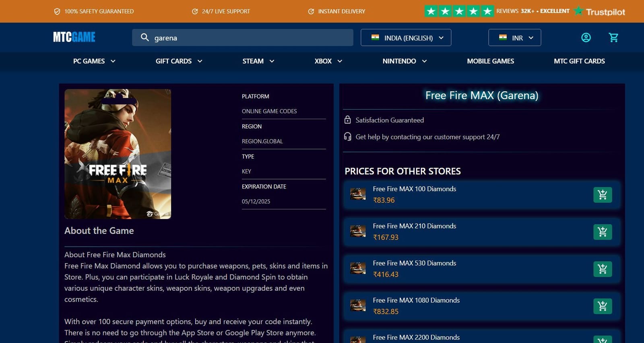This screenshot has width=644, height=343.
Task: Add Free Fire MAX 1080 Diamonds to cart
Action: (602, 306)
